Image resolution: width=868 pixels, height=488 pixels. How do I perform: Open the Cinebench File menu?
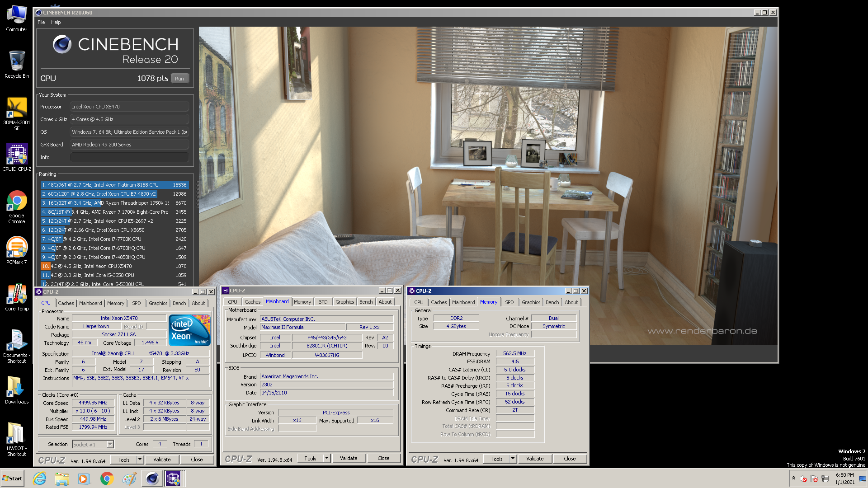(x=41, y=22)
